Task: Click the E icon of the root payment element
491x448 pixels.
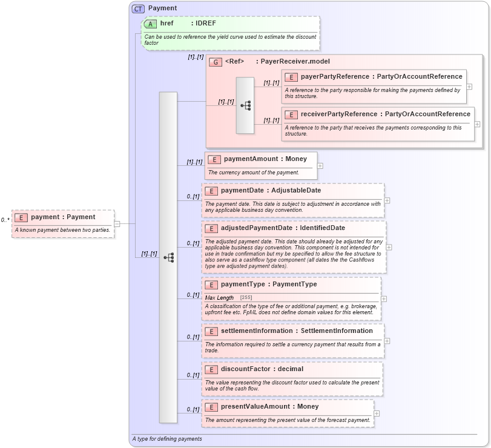Action: coord(21,218)
